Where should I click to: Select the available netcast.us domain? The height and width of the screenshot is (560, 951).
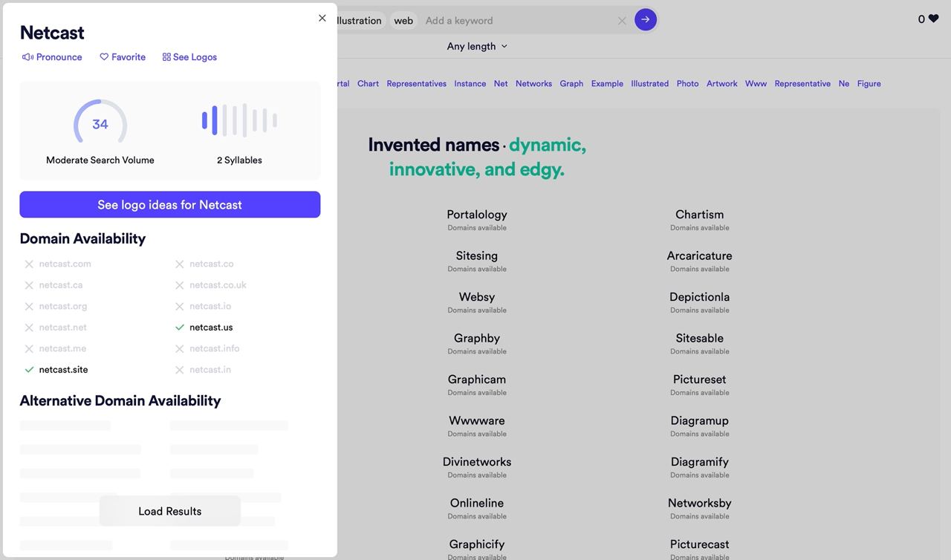click(210, 328)
